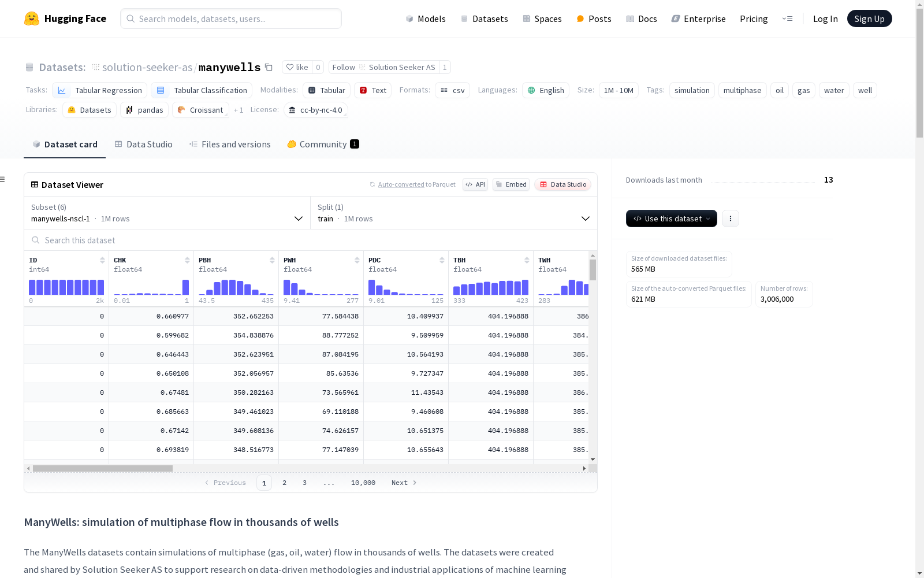Open the Tabular Classification task tag
Viewport: 924px width, 578px height.
(202, 90)
